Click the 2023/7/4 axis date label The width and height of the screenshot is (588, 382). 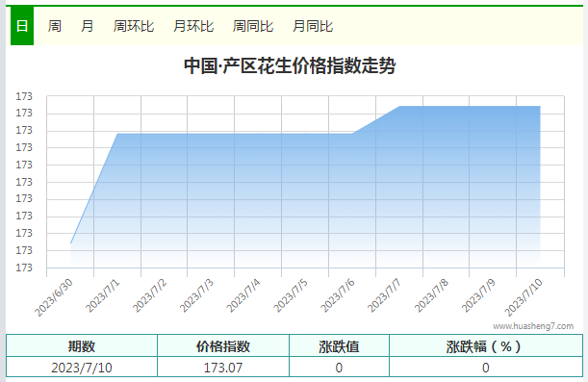(243, 295)
